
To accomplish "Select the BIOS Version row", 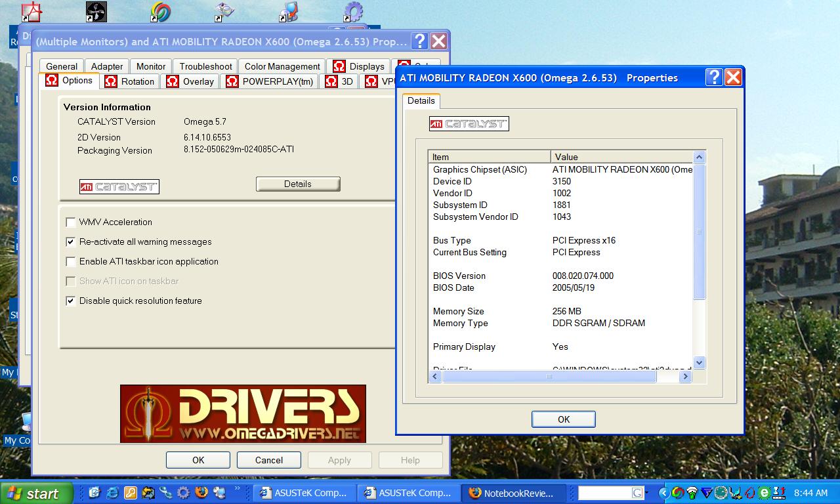I will (561, 276).
